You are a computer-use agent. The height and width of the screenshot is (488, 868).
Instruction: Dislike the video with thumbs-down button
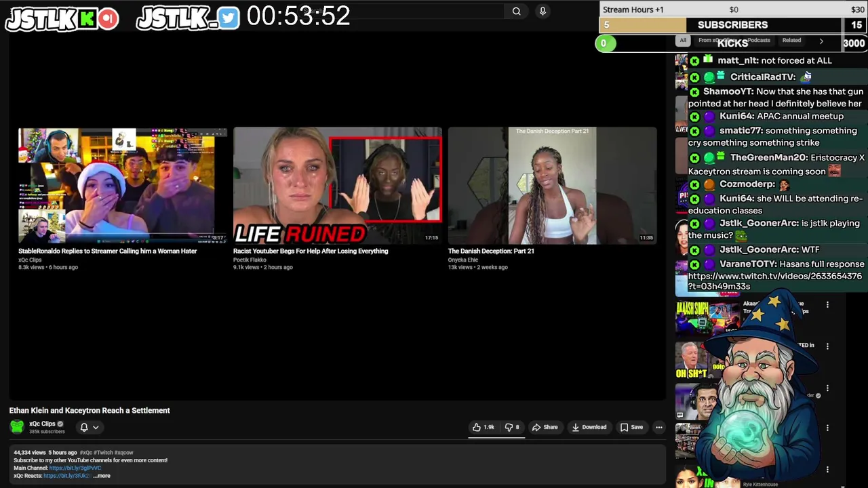(x=512, y=427)
